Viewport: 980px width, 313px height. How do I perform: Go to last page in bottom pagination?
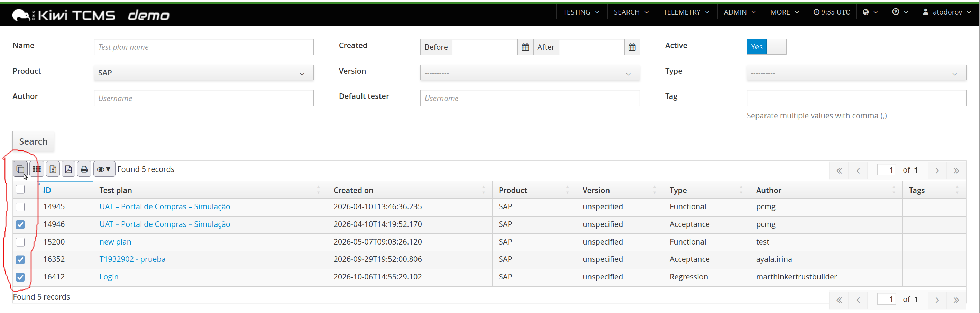click(x=956, y=300)
